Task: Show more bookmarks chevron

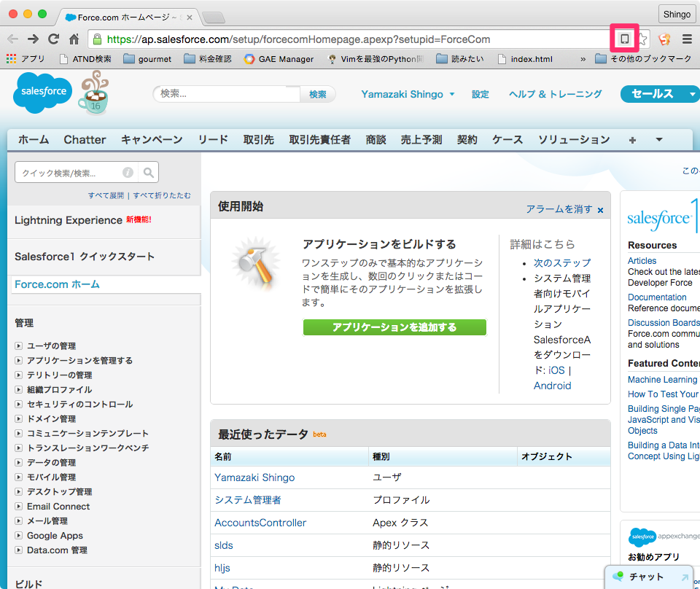Action: pyautogui.click(x=583, y=59)
